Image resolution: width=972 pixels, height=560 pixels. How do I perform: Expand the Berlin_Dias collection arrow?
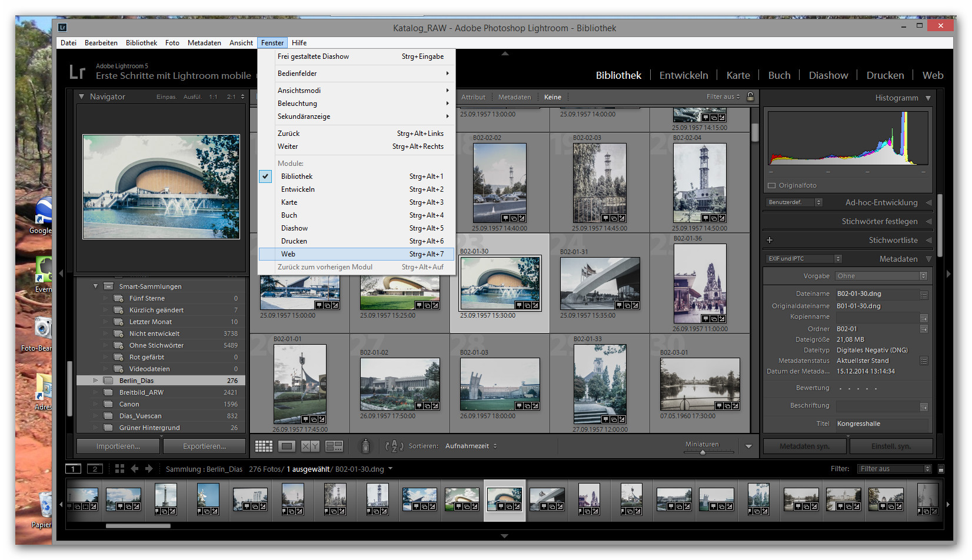tap(95, 381)
